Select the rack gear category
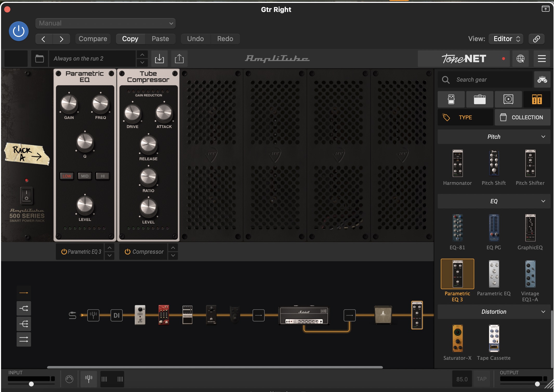Screen dimensions: 554x392 (537, 99)
